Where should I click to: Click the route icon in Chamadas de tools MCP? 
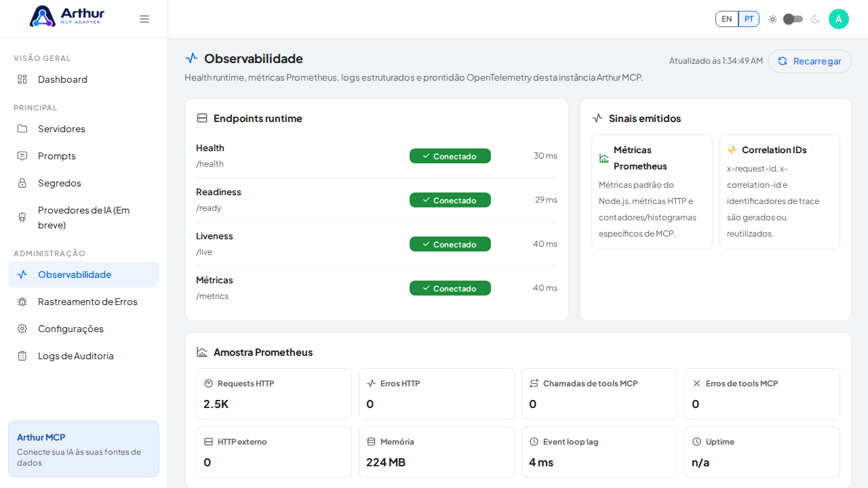click(534, 383)
